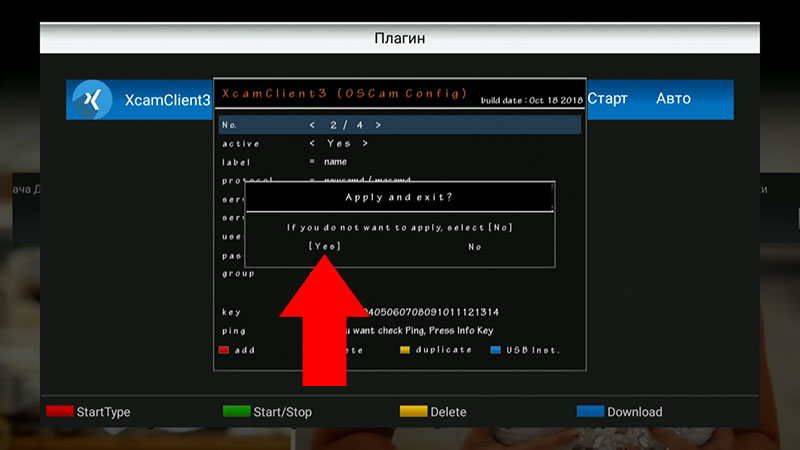Screen dimensions: 800x450
Task: Click the yellow duplicate icon in config
Action: [x=405, y=350]
